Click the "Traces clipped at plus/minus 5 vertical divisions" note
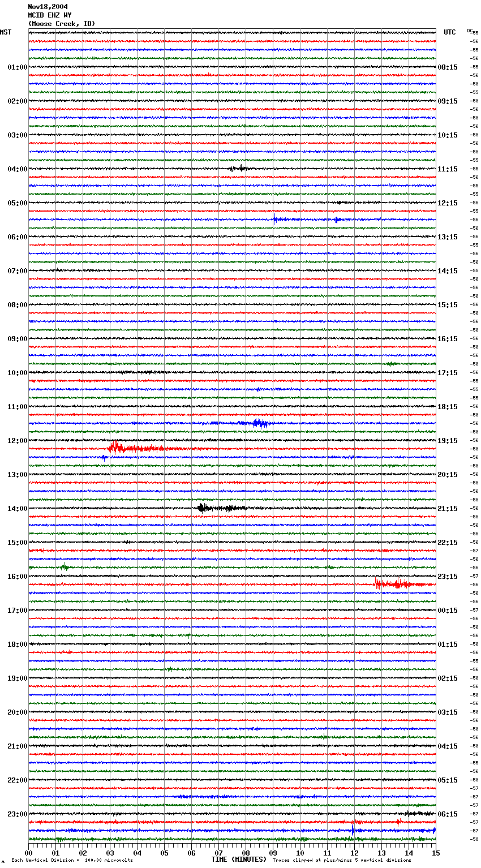This screenshot has height=868, width=481. tap(342, 861)
